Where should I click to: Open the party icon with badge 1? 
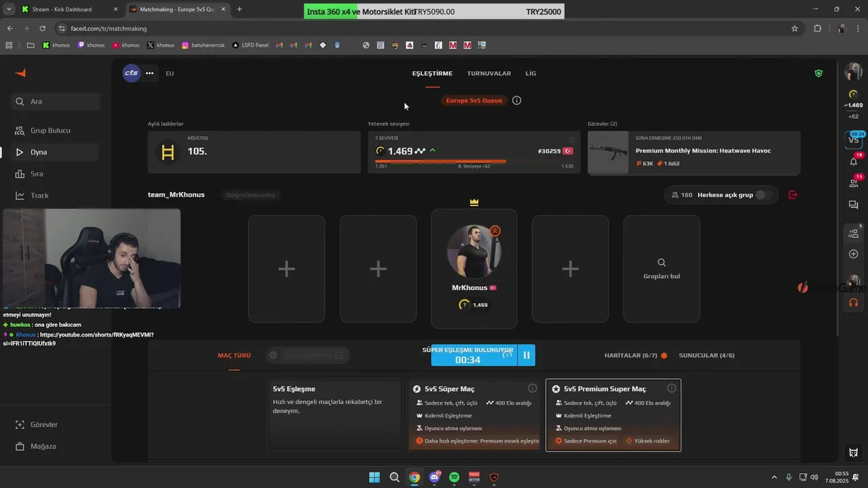click(854, 233)
